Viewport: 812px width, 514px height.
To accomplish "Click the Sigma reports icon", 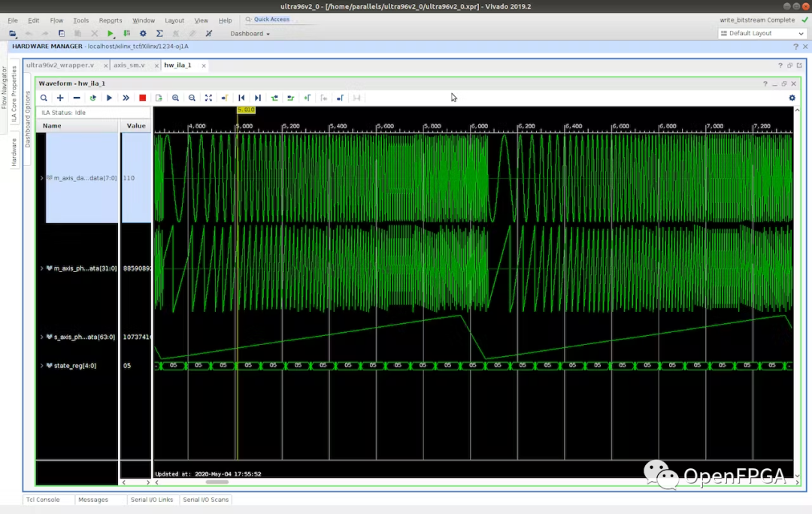I will tap(159, 34).
